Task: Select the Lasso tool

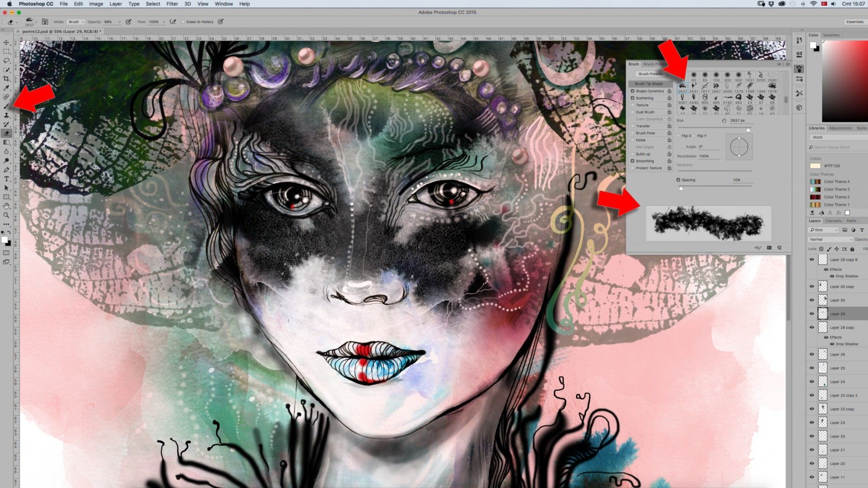Action: (6, 61)
